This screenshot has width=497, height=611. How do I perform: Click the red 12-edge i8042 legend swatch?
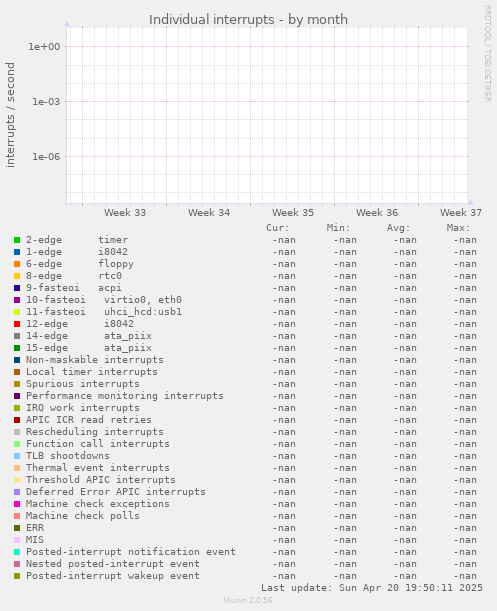pyautogui.click(x=17, y=324)
